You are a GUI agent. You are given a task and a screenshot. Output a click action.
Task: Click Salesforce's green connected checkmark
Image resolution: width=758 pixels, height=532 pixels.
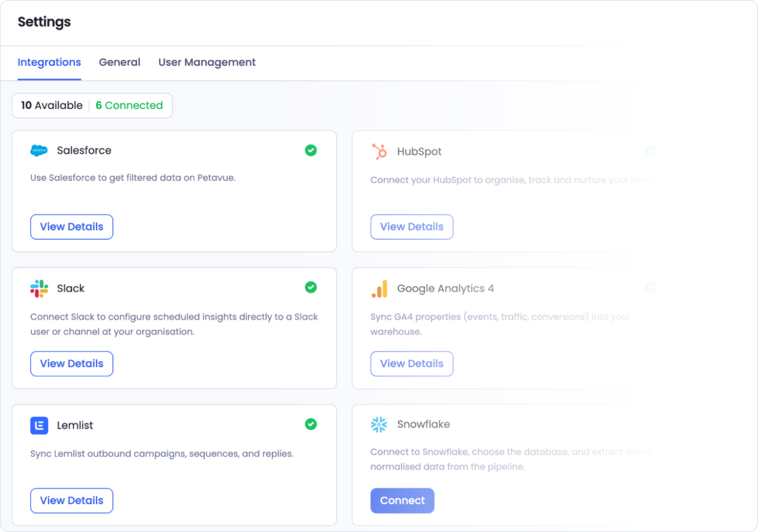pyautogui.click(x=311, y=150)
